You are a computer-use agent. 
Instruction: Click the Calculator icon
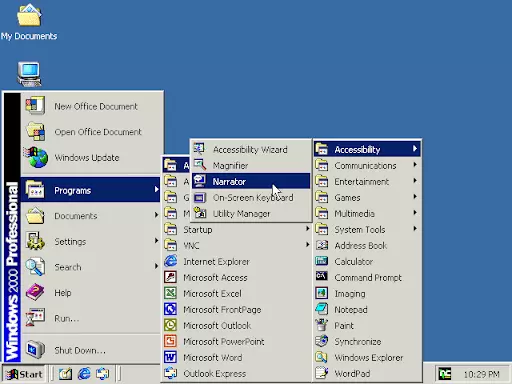tap(321, 261)
